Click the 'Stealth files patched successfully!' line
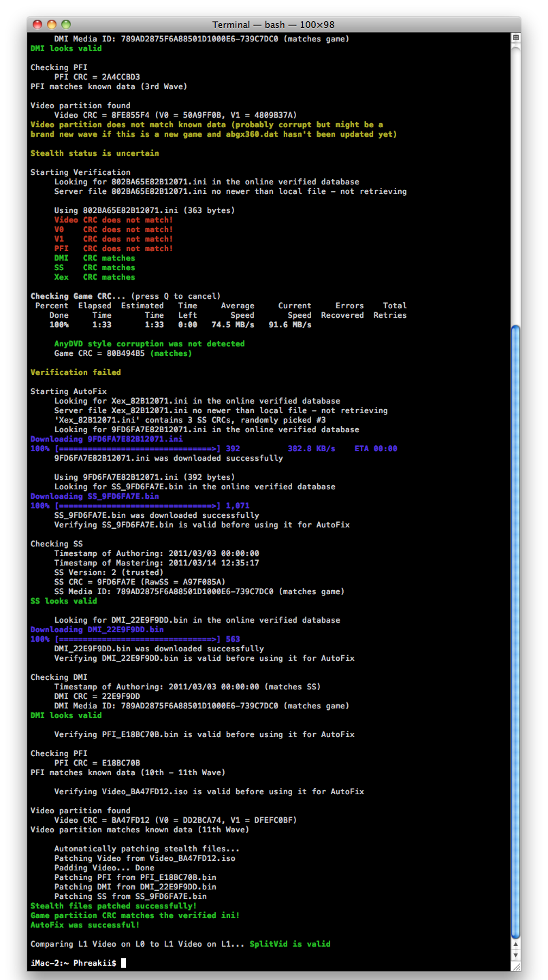 pos(113,906)
